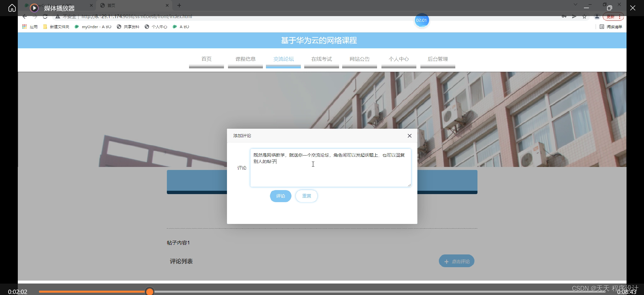The height and width of the screenshot is (295, 644).
Task: Open 在线考试 navigation item
Action: [x=322, y=59]
